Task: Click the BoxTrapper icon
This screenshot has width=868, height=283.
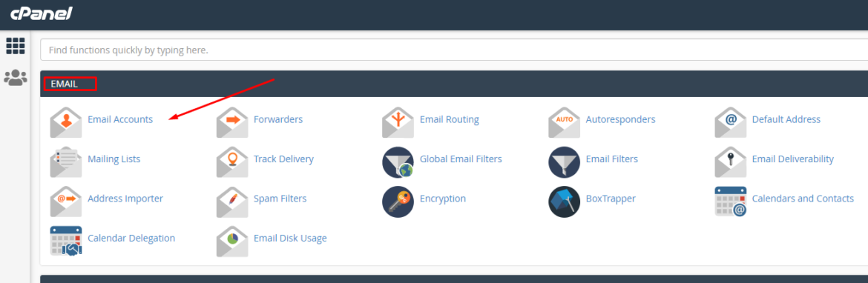Action: pyautogui.click(x=564, y=202)
